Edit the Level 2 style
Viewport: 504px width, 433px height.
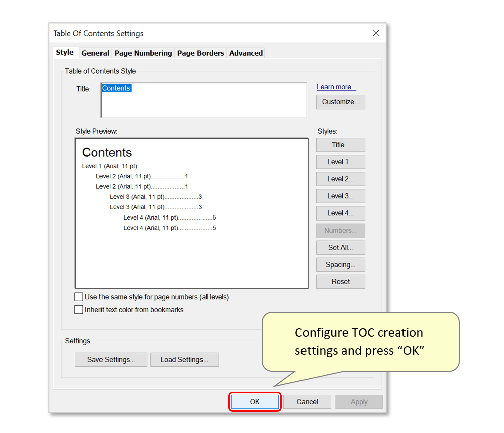pyautogui.click(x=340, y=179)
